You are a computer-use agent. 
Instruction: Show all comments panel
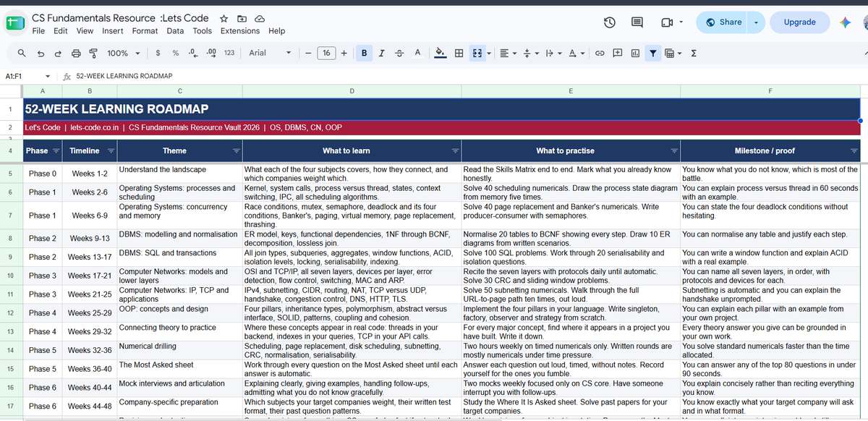tap(637, 22)
